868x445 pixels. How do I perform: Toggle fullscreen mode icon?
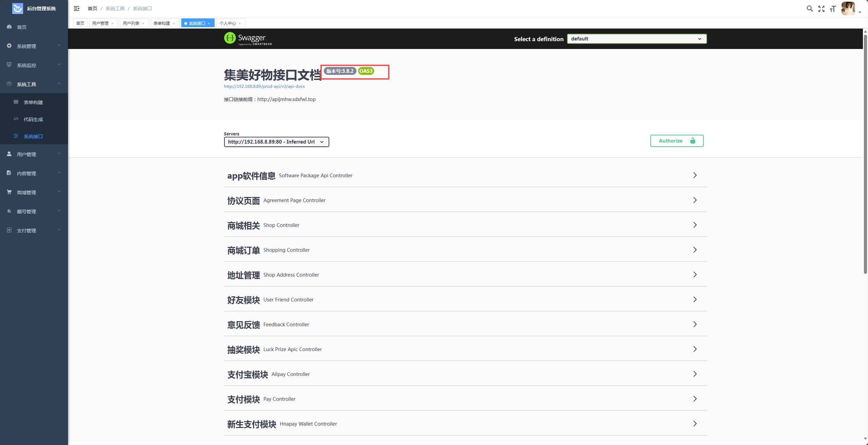pos(821,9)
